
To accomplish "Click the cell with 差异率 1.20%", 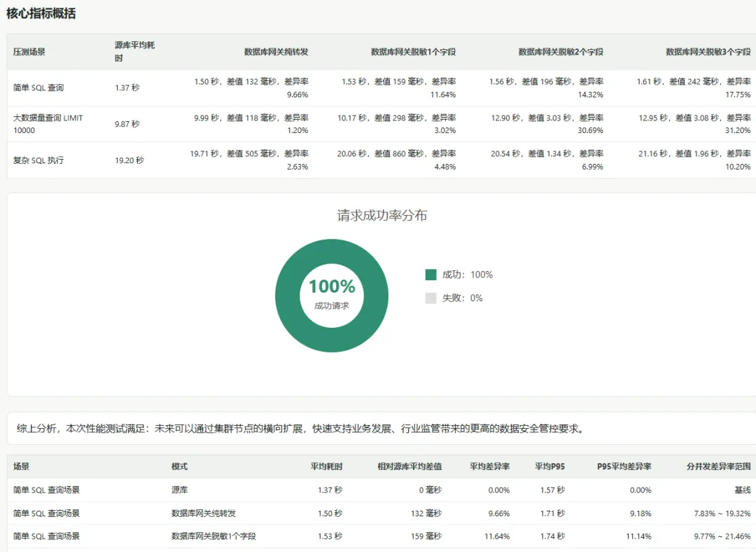I will [x=251, y=124].
